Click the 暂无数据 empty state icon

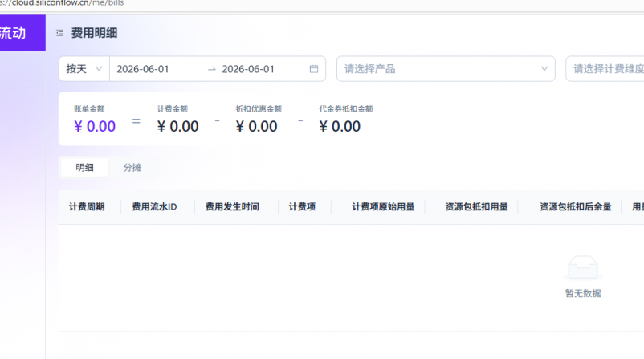pyautogui.click(x=583, y=267)
